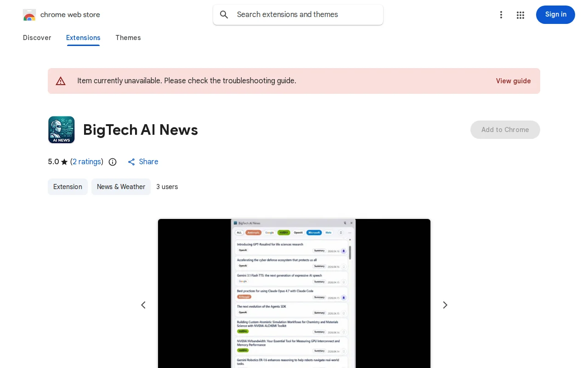Click the News & Weather category chip

pyautogui.click(x=121, y=187)
